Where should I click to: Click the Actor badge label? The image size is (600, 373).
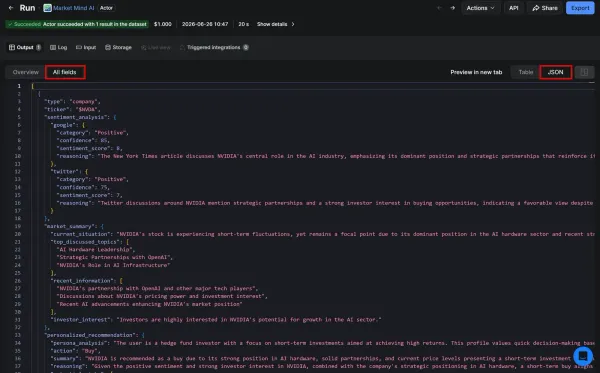click(x=106, y=8)
